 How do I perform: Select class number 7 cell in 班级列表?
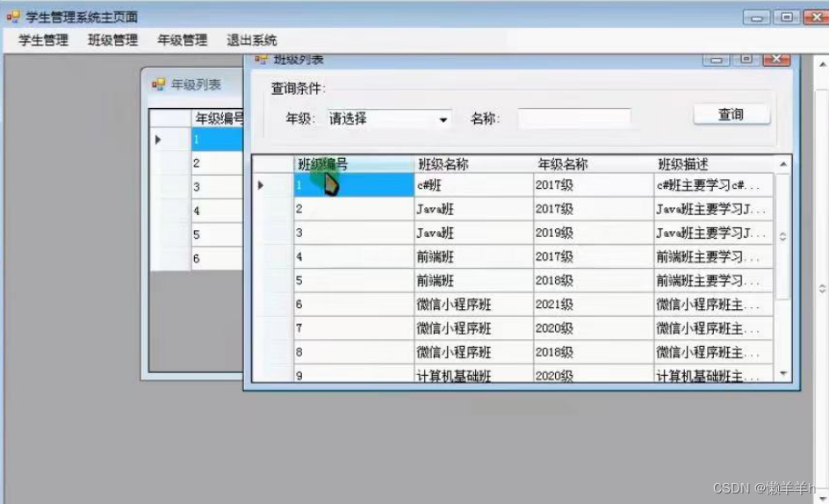(354, 328)
